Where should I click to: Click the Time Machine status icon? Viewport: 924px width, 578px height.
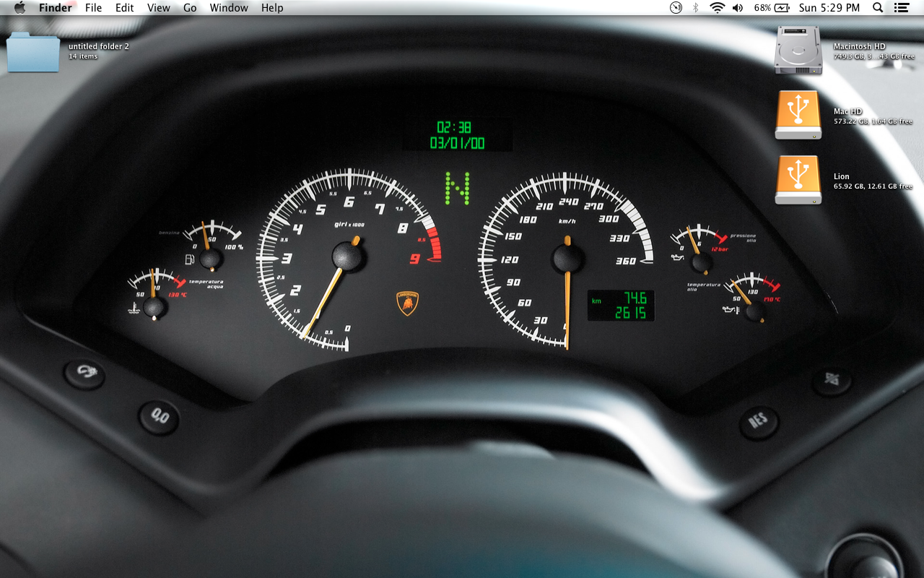[676, 8]
